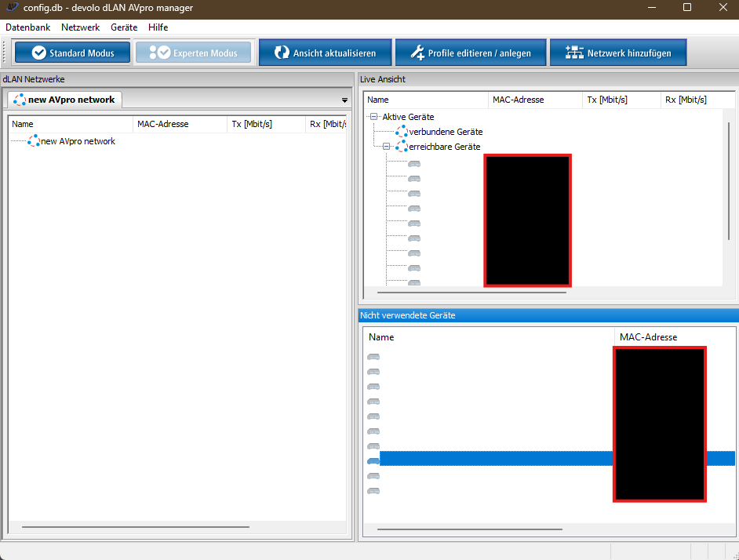Viewport: 739px width, 560px height.
Task: Open the Hilfe menu
Action: tap(158, 27)
